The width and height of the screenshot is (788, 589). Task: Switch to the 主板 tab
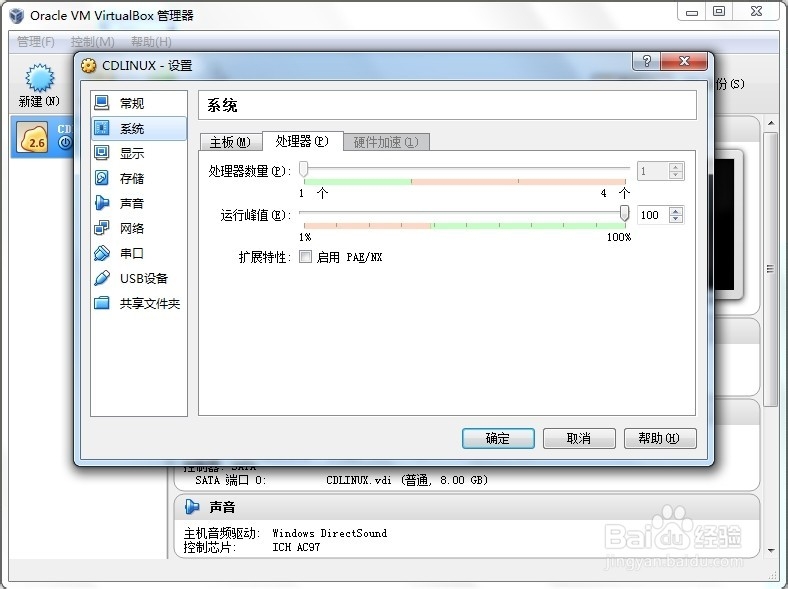coord(230,142)
